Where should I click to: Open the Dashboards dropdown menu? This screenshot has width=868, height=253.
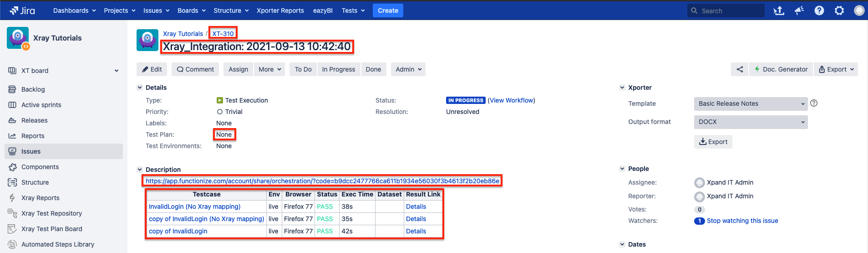tap(75, 10)
